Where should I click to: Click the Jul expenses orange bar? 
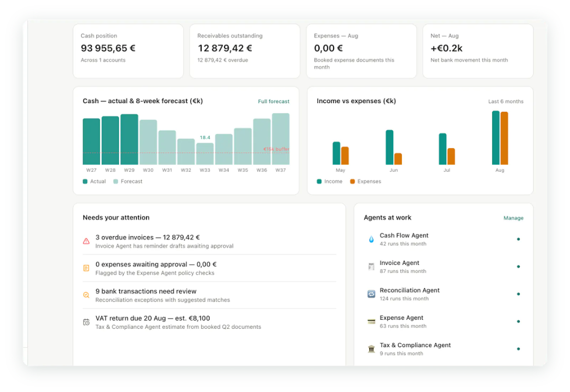451,156
